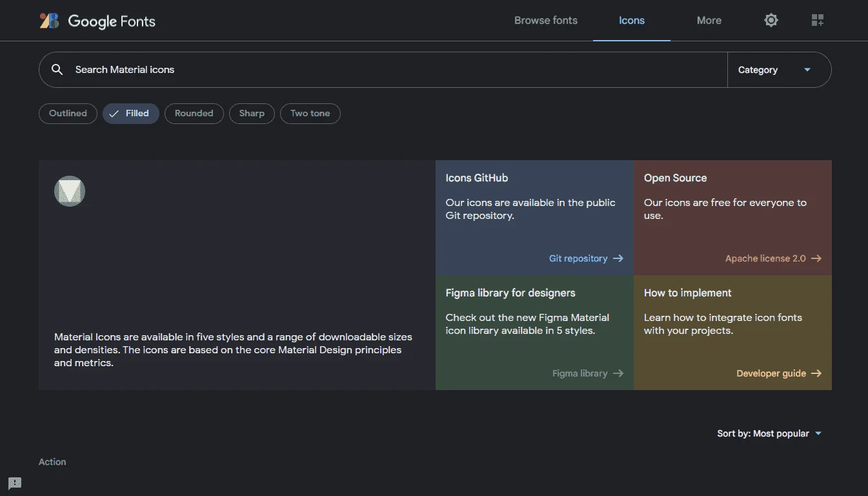The image size is (868, 496).
Task: Open the selected families grid icon
Action: [818, 21]
